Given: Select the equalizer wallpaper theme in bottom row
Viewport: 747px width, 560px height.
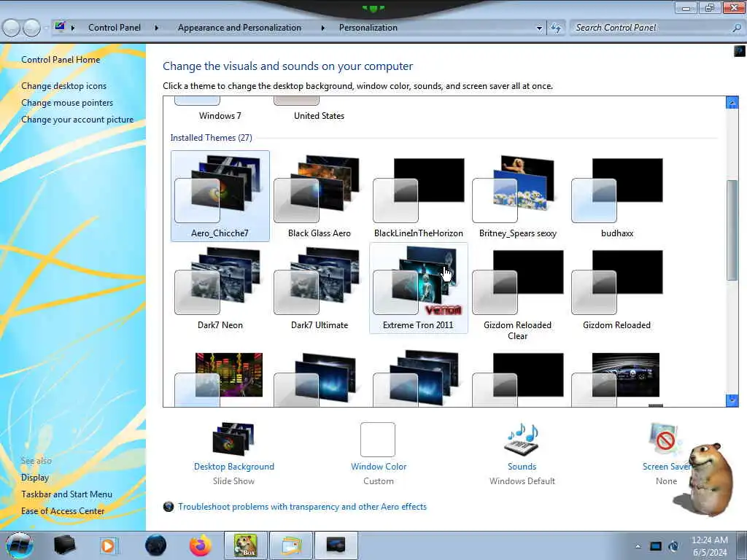Looking at the screenshot, I should (220, 379).
